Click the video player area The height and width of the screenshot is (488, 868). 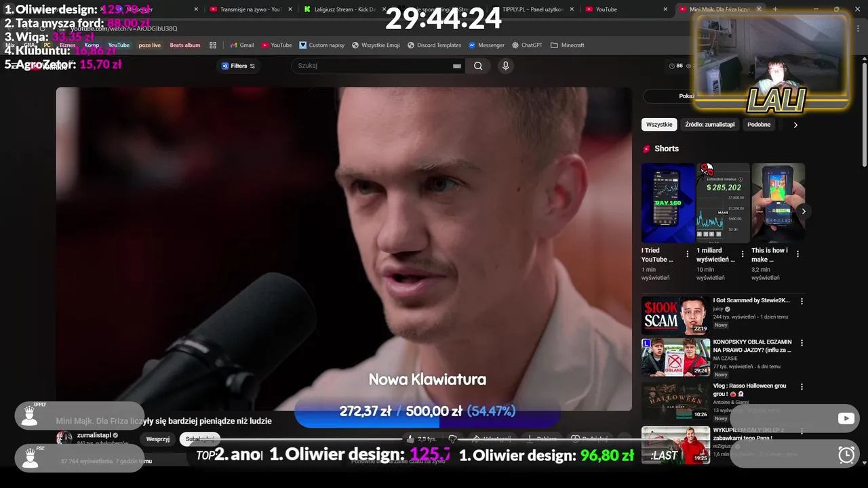click(x=344, y=249)
